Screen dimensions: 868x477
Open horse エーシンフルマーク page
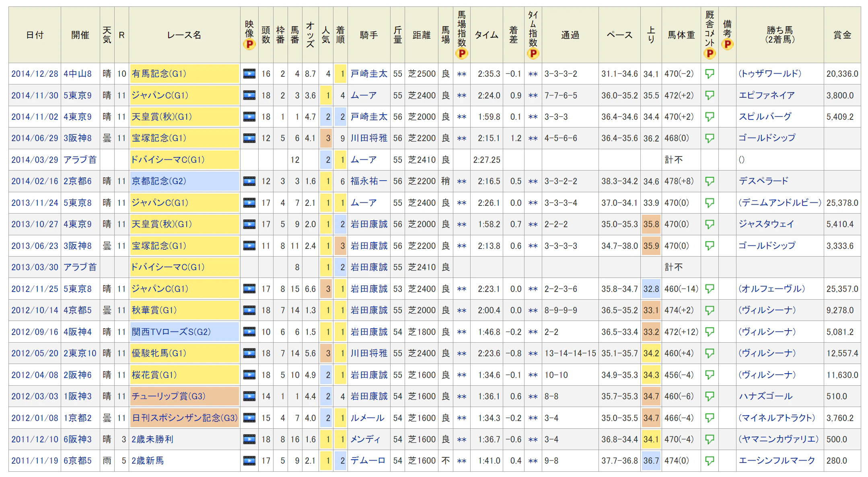[777, 461]
